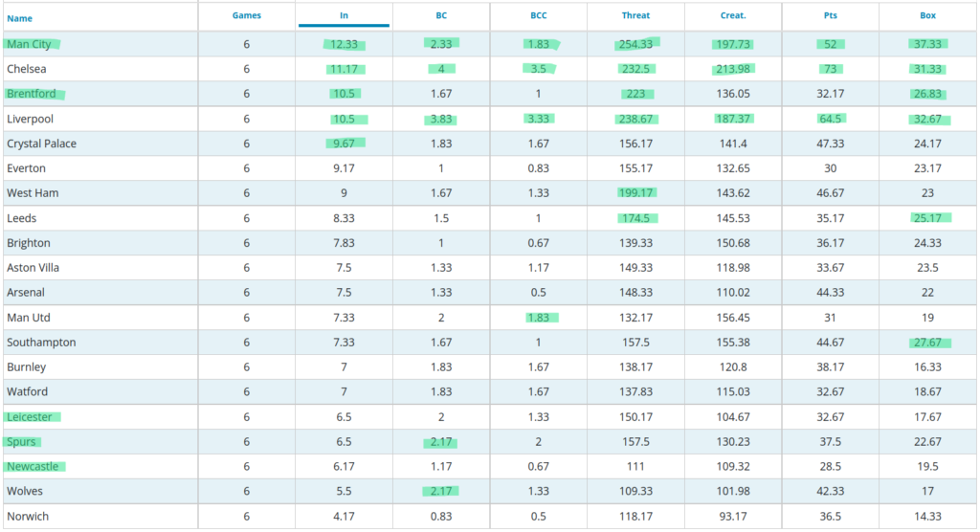This screenshot has width=980, height=532.
Task: Select the Everton team name
Action: [26, 168]
